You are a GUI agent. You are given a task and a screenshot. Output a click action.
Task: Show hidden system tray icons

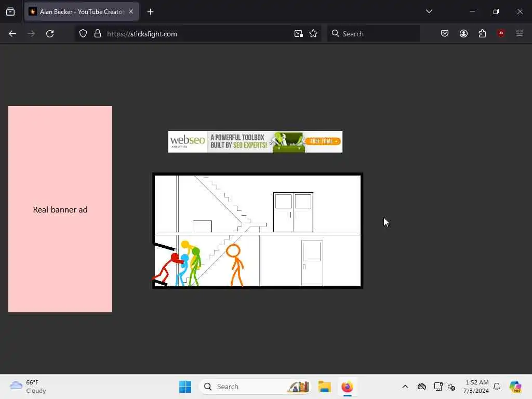(405, 387)
